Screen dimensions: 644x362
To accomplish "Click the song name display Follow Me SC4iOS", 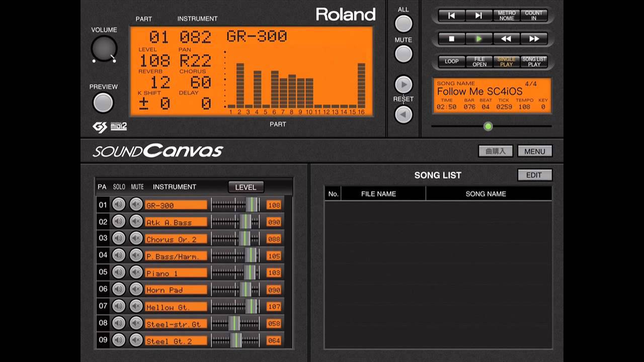I will (479, 92).
